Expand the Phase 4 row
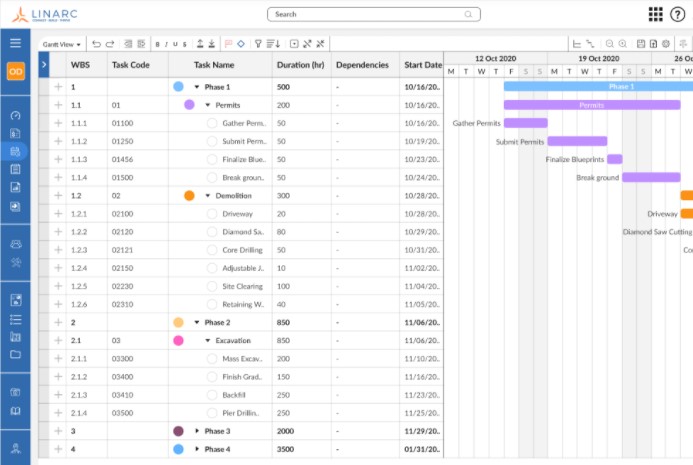 click(197, 449)
